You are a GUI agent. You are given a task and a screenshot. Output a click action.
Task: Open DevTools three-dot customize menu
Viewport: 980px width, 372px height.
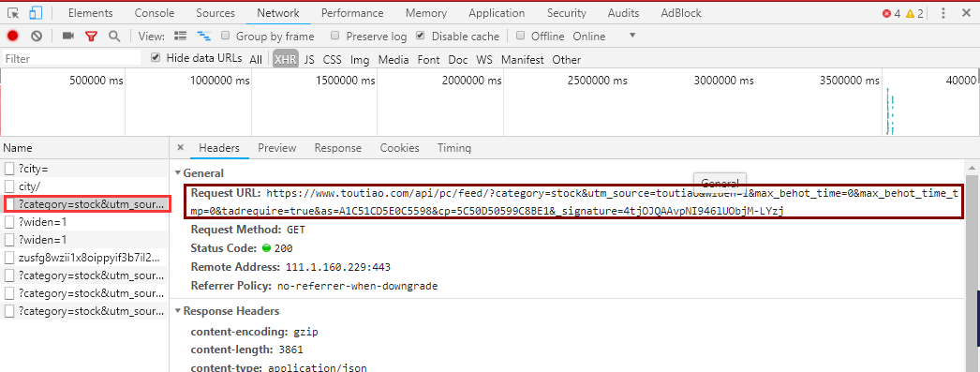click(943, 13)
